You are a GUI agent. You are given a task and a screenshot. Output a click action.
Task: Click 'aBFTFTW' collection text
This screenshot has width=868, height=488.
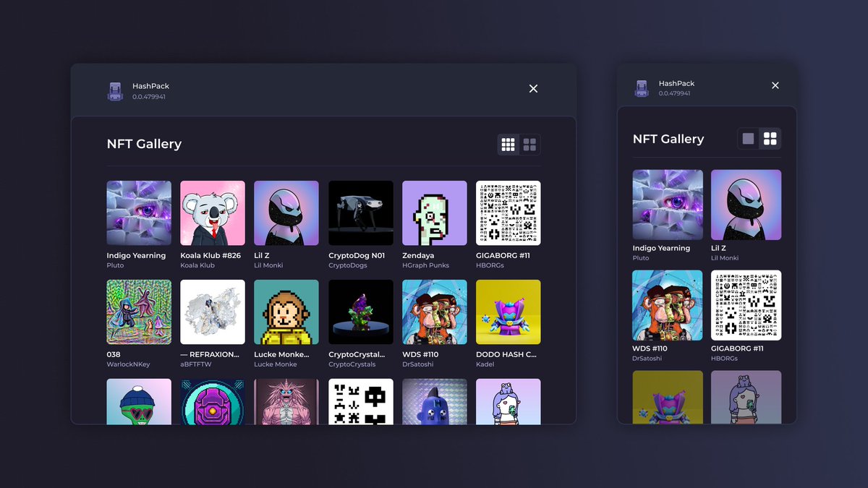click(x=195, y=364)
